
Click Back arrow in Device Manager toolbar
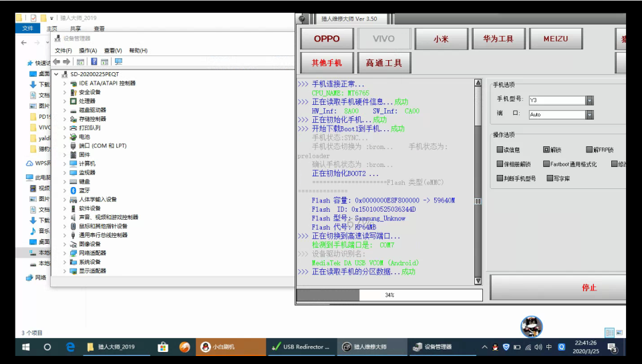57,61
